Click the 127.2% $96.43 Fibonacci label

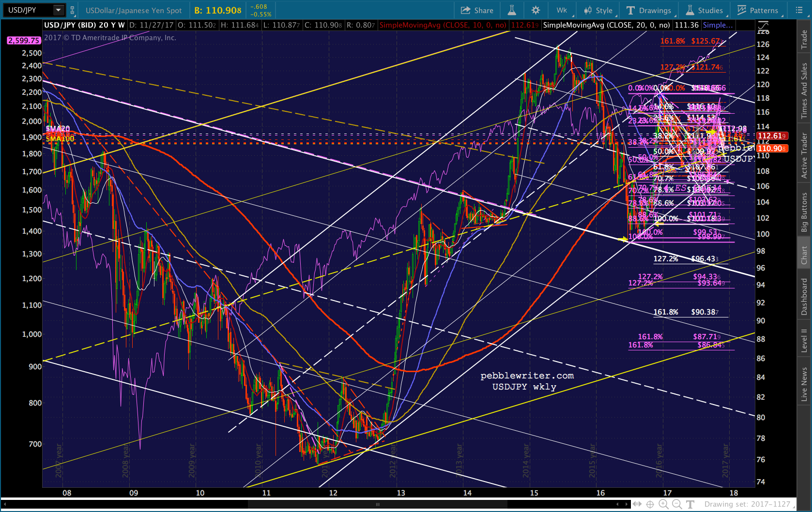(686, 259)
